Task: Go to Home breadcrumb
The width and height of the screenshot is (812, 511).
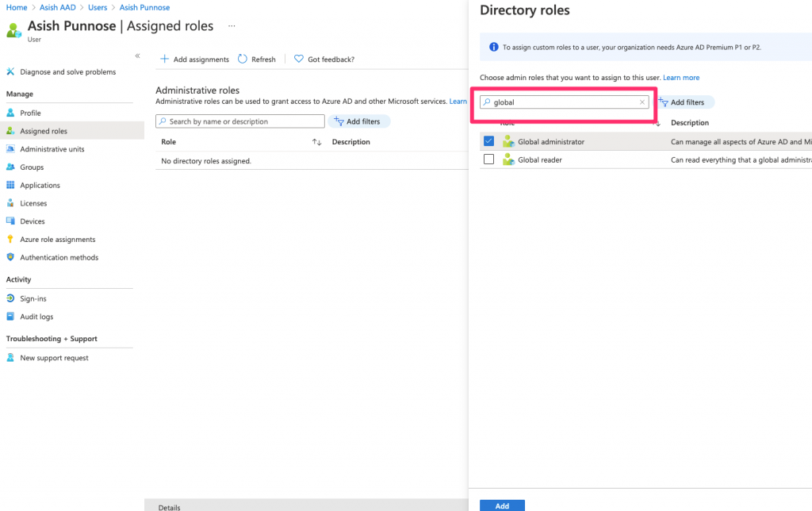Action: coord(17,7)
